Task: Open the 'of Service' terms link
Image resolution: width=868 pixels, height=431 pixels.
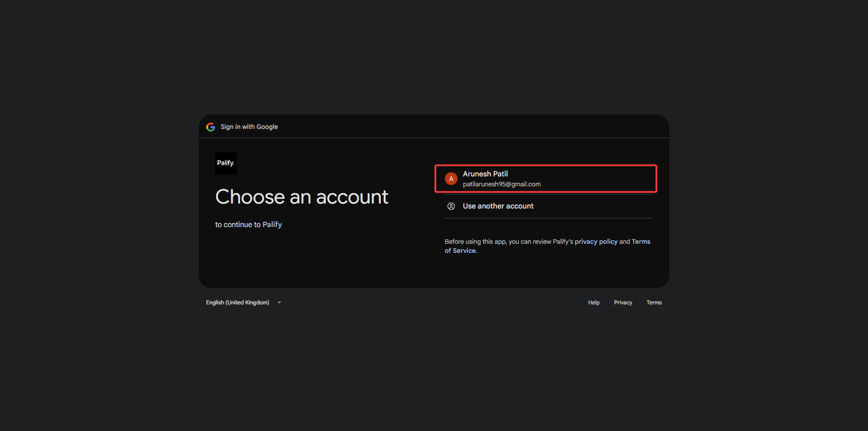Action: 460,251
